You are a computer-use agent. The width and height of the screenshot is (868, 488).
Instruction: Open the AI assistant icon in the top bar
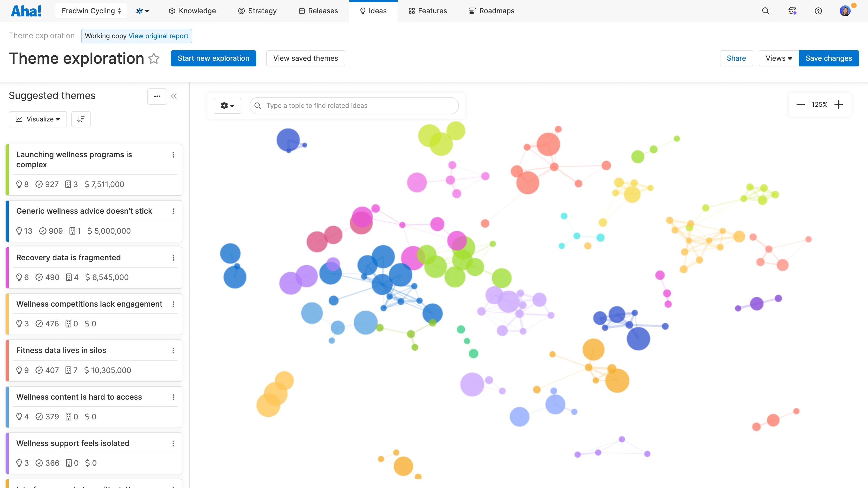[792, 11]
